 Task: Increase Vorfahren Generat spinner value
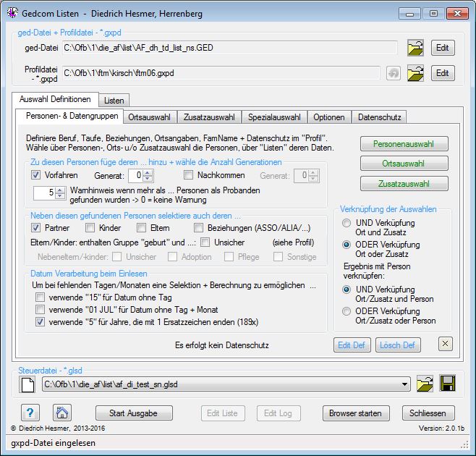[148, 173]
